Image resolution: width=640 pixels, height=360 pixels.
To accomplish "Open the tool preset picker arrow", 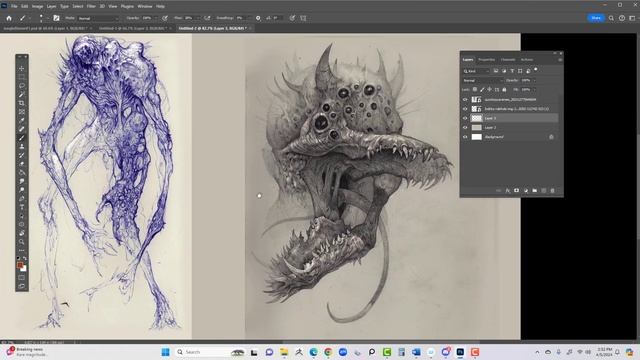I will [31, 18].
